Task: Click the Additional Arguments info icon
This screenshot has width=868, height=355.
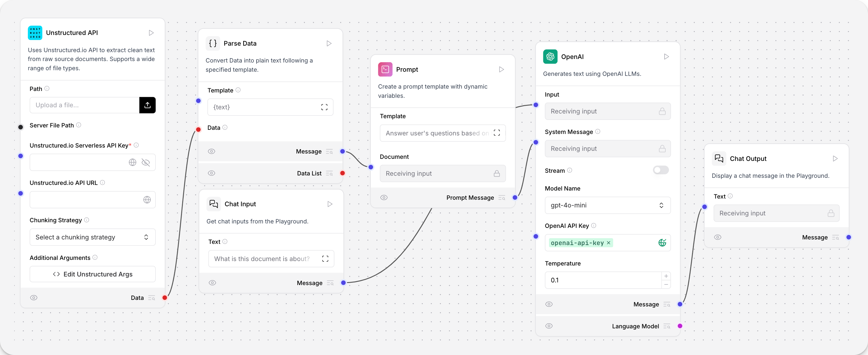Action: (x=95, y=258)
